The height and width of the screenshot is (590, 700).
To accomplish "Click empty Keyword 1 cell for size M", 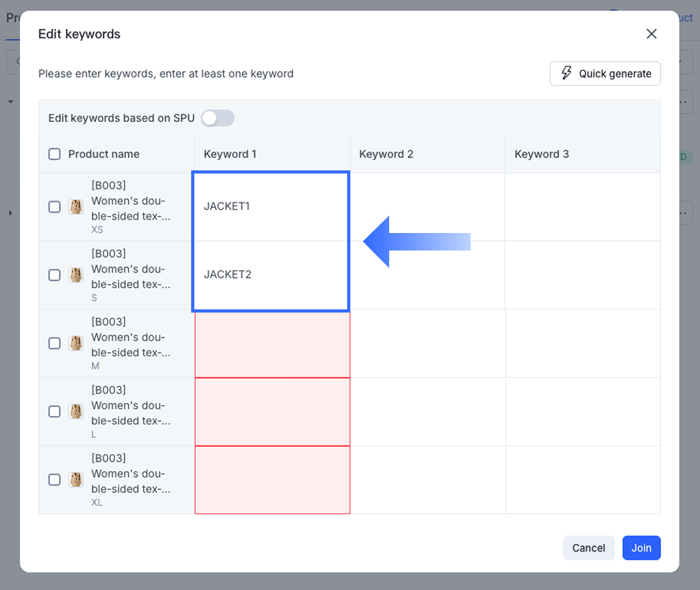I will 272,343.
